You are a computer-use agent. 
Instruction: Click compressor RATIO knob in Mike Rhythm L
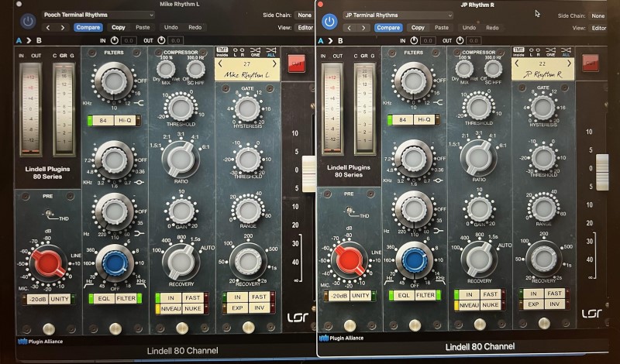(x=181, y=159)
